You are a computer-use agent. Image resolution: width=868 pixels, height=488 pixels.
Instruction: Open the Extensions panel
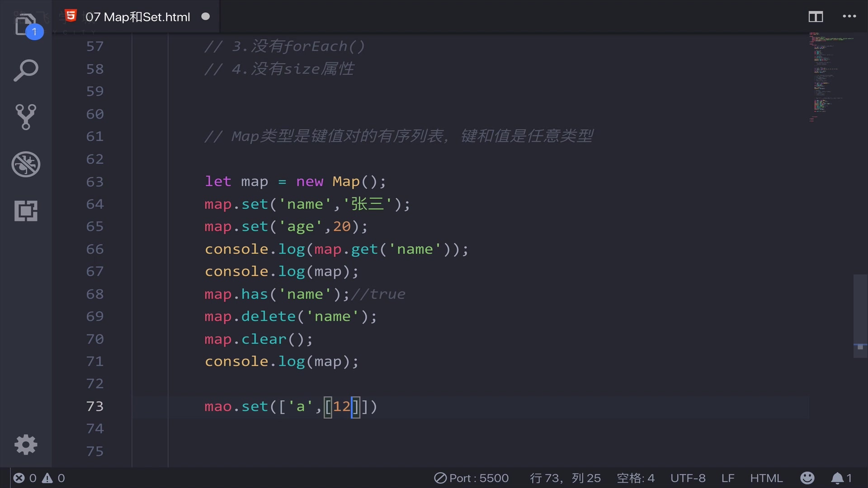tap(26, 211)
